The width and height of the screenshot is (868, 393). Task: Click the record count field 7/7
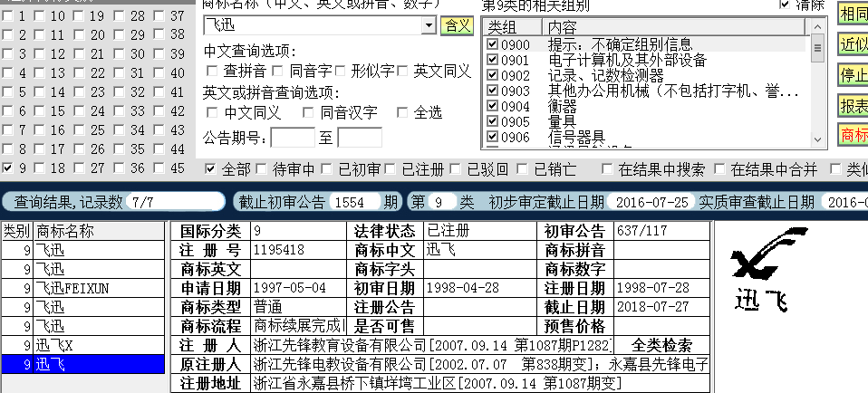point(174,202)
